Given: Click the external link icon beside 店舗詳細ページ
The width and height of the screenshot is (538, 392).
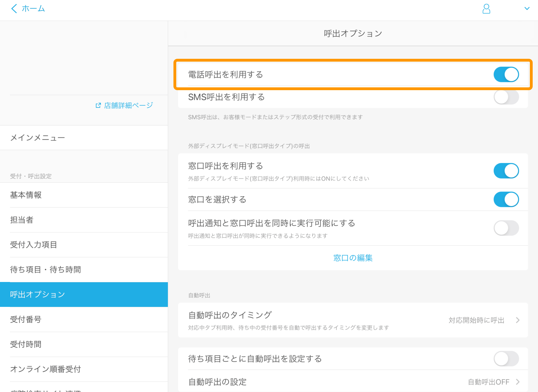Looking at the screenshot, I should point(98,106).
